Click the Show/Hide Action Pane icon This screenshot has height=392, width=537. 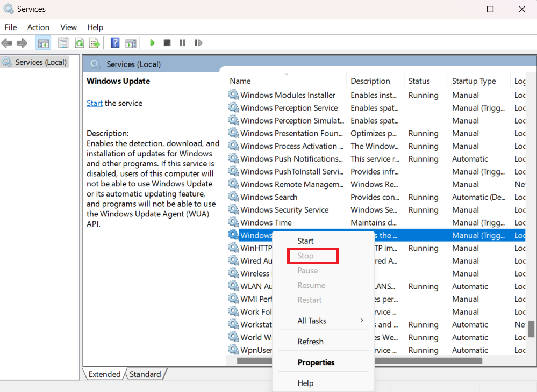coord(131,43)
